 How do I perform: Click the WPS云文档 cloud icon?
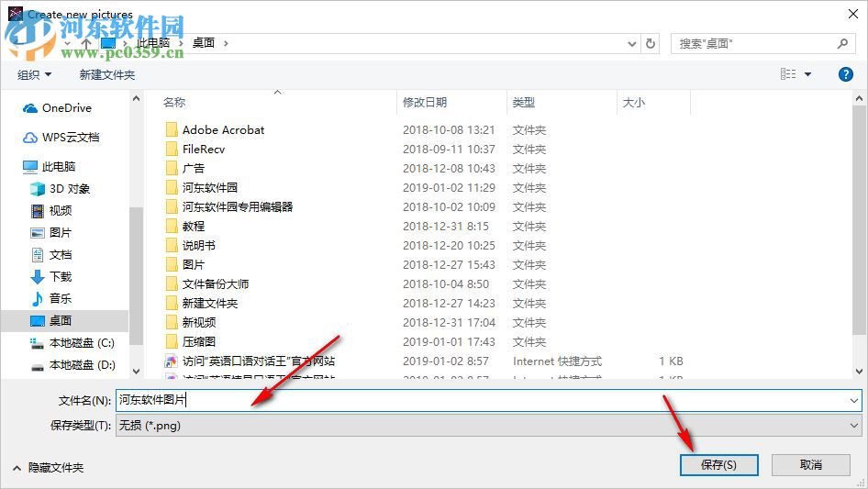pos(30,138)
